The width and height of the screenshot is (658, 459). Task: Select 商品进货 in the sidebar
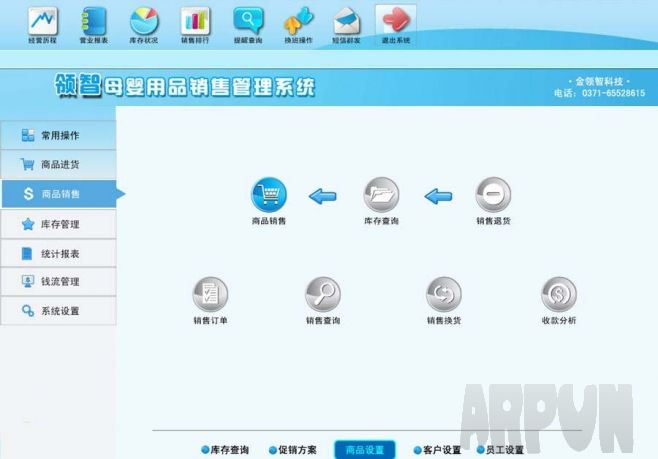[x=58, y=164]
